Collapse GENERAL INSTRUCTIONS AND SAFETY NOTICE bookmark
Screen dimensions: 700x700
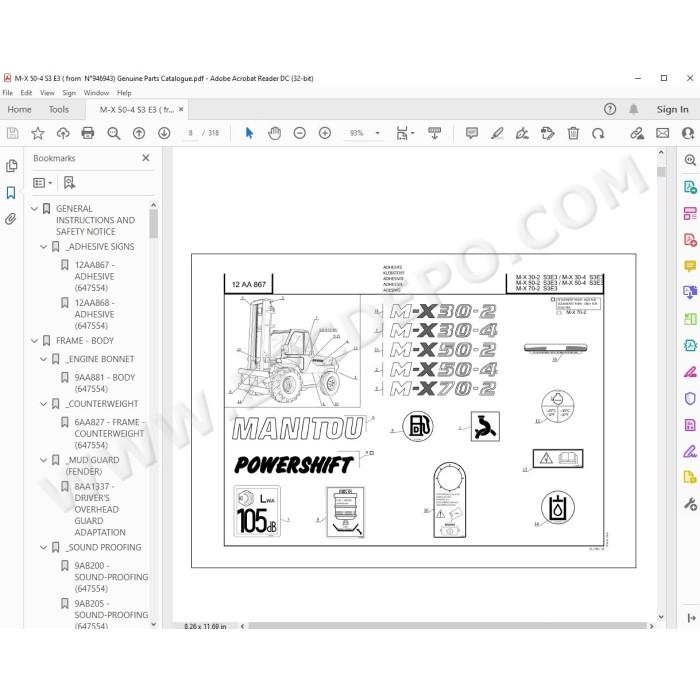[34, 208]
